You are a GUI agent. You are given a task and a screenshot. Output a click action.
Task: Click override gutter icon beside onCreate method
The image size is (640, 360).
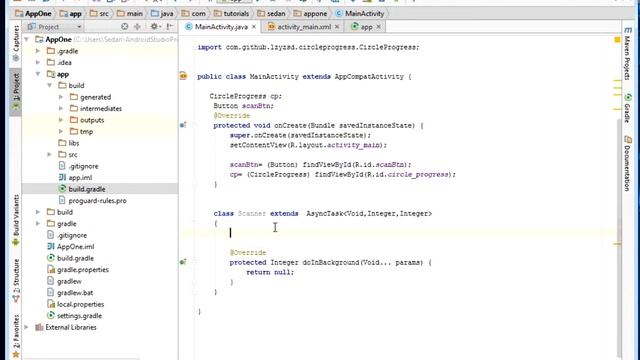click(x=183, y=125)
